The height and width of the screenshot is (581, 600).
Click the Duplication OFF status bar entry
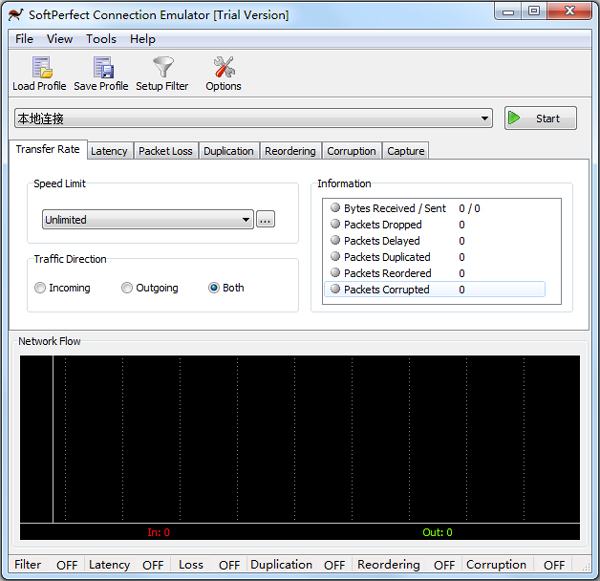[x=298, y=565]
